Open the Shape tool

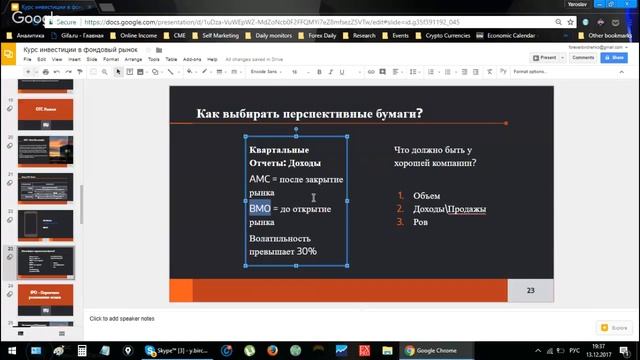pos(155,72)
